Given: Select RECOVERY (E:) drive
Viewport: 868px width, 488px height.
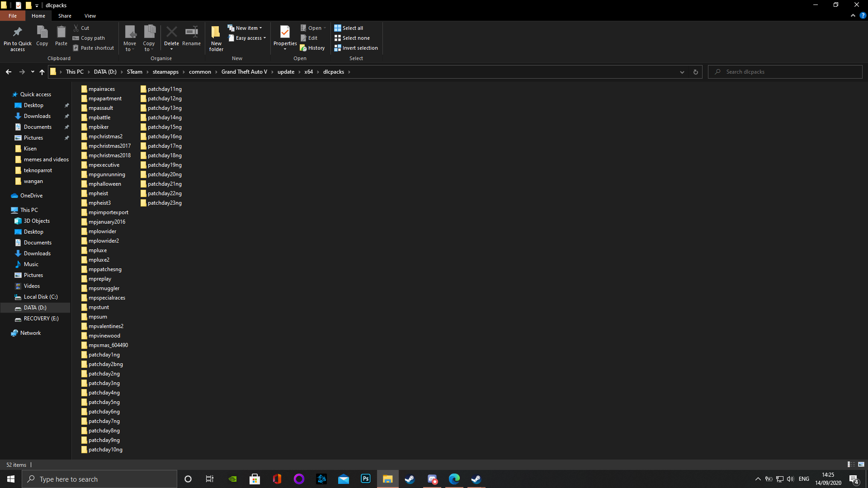Looking at the screenshot, I should 41,319.
